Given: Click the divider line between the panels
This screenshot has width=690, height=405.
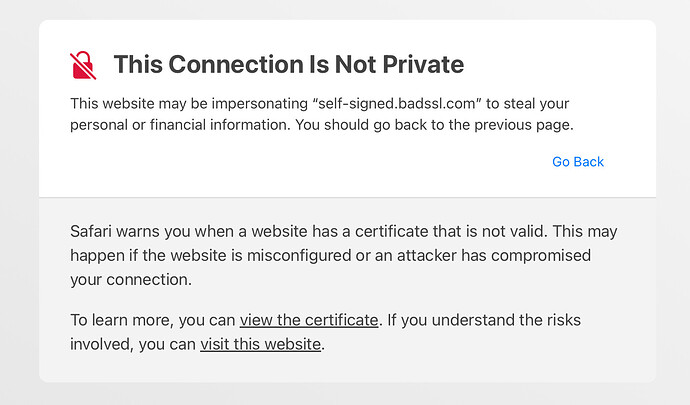Looking at the screenshot, I should pos(347,197).
